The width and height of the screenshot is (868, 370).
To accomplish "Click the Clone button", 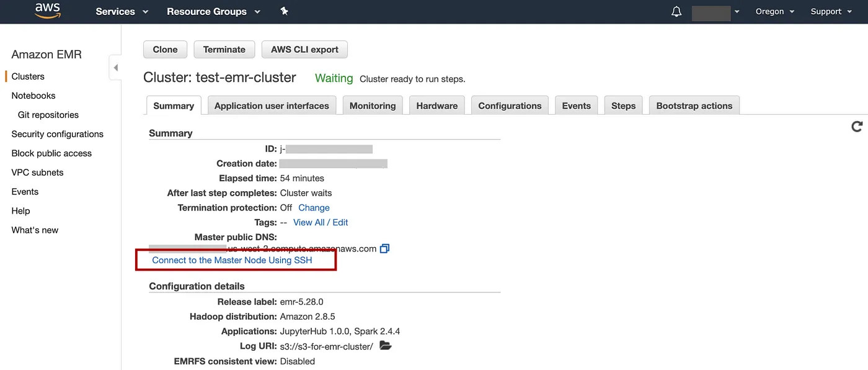I will click(165, 50).
